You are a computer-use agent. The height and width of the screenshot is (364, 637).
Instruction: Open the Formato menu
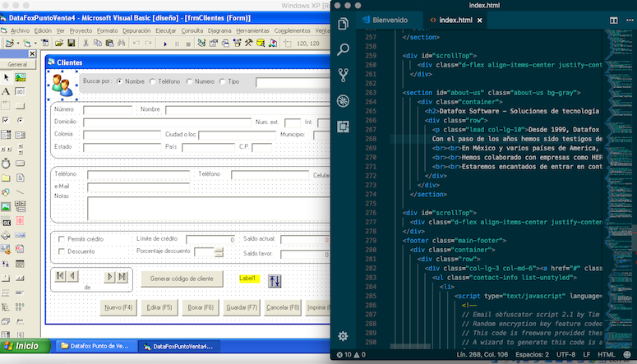point(107,30)
